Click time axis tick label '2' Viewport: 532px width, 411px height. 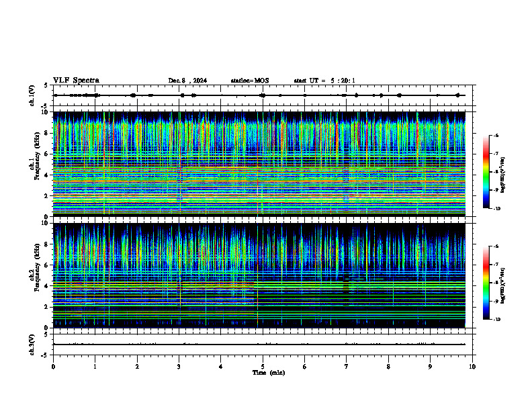coord(137,367)
